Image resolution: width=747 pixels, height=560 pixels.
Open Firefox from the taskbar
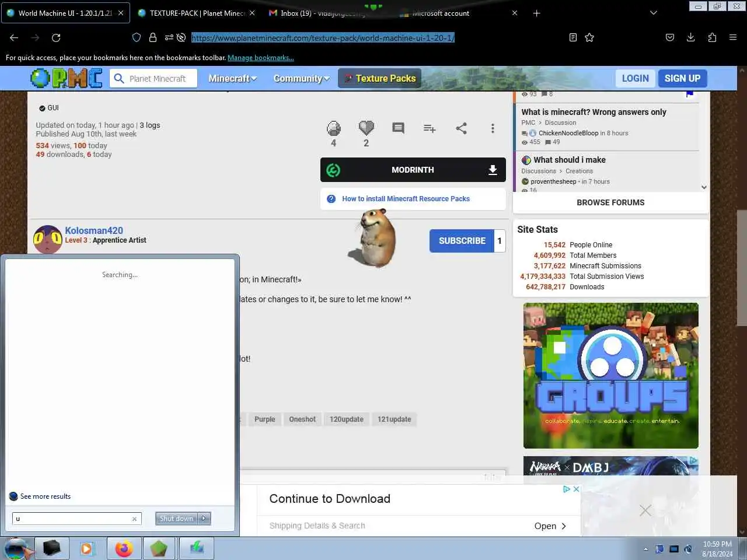[124, 549]
